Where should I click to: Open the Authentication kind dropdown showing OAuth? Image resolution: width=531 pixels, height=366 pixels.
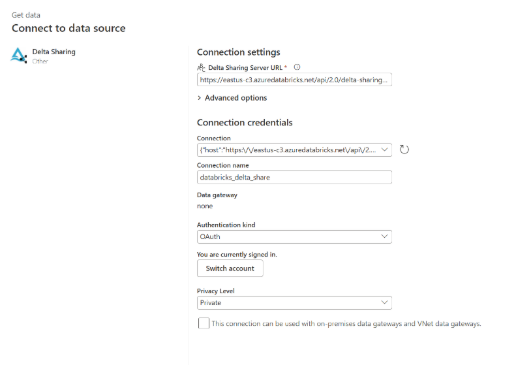[294, 237]
